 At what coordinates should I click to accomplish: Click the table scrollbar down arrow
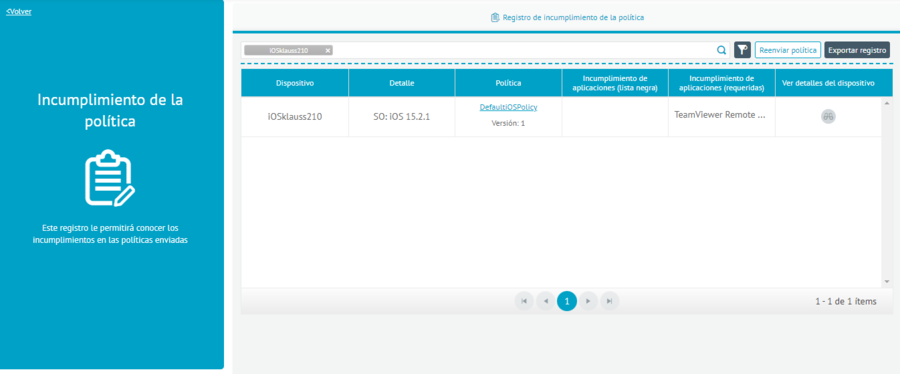pos(886,282)
